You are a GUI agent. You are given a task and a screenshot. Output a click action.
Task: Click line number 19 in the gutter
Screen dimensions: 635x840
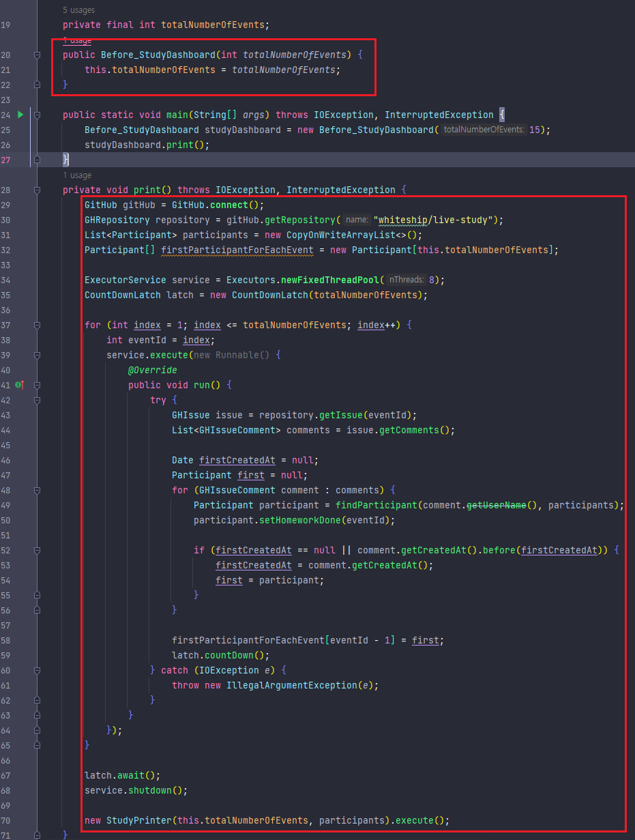click(x=5, y=25)
